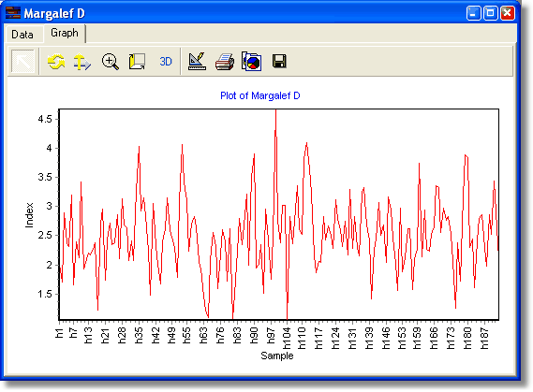Image resolution: width=533 pixels, height=392 pixels.
Task: Copy chart using pie chart icon
Action: click(252, 62)
